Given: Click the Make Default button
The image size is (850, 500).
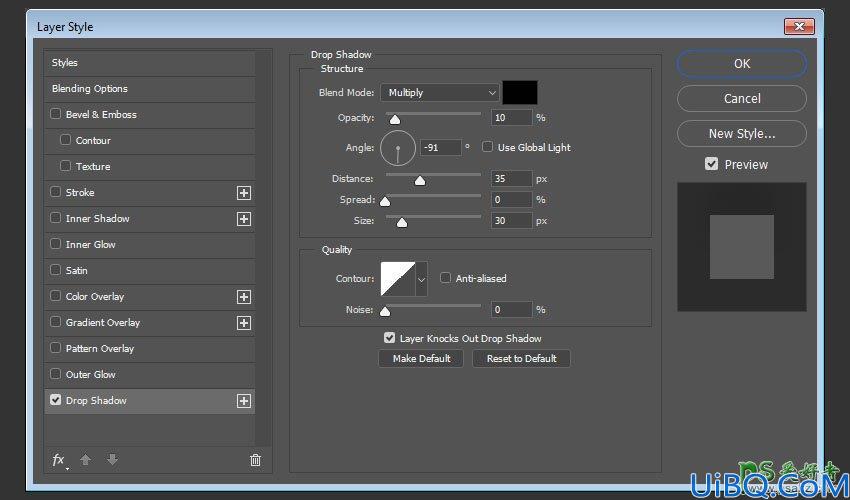Looking at the screenshot, I should pyautogui.click(x=421, y=358).
